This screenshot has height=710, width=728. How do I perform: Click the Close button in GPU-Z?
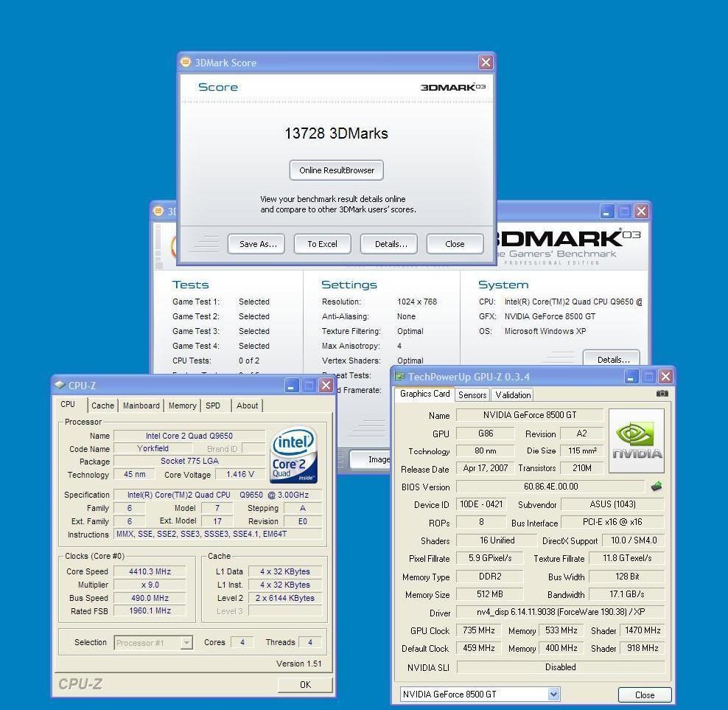[x=645, y=695]
